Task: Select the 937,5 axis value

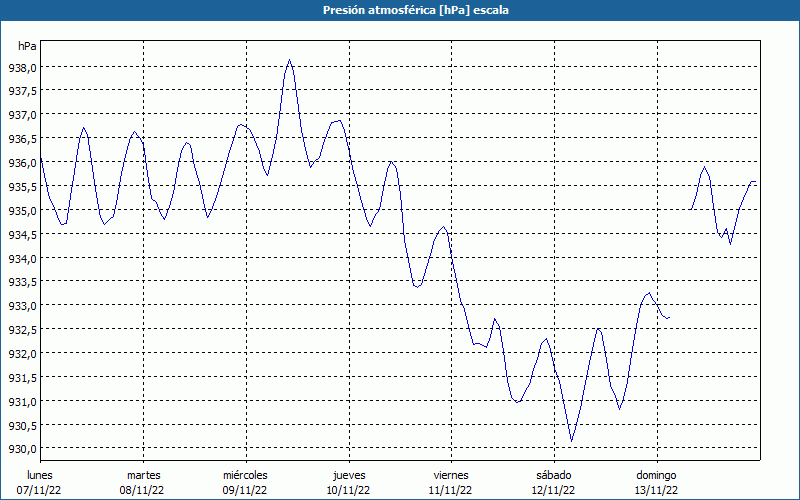Action: pyautogui.click(x=22, y=91)
